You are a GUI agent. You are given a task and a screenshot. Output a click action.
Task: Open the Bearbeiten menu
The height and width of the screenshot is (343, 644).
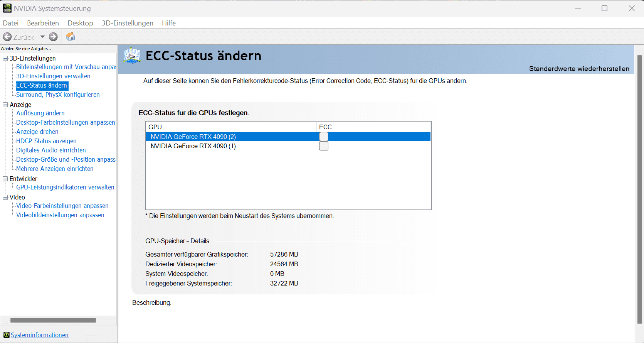[x=43, y=23]
